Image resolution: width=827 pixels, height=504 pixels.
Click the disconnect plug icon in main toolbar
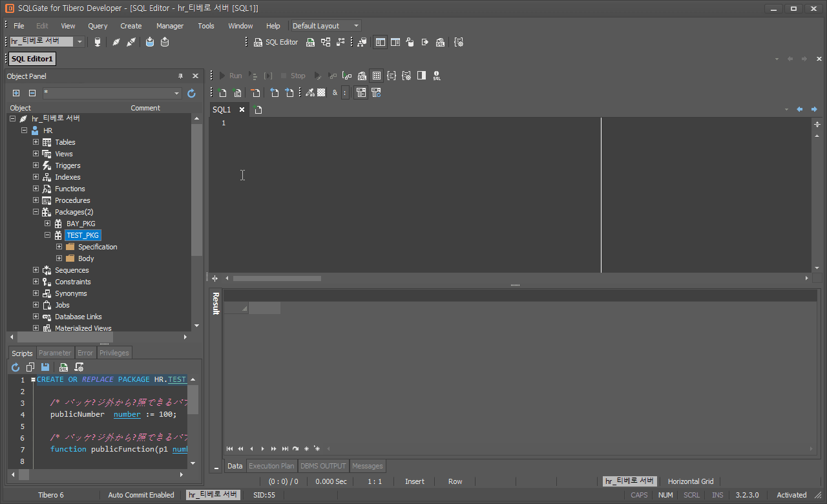click(131, 42)
